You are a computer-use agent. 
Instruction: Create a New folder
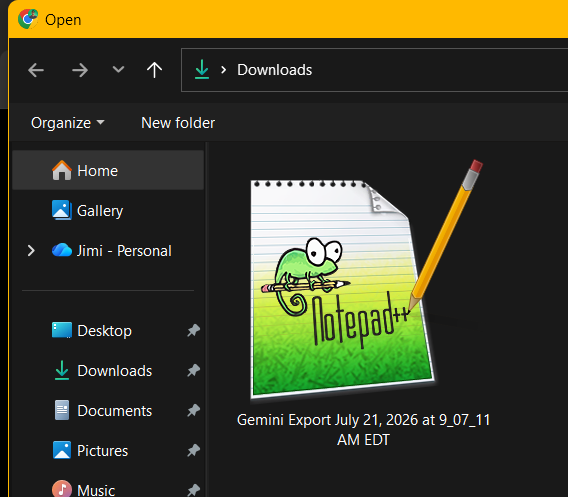click(178, 123)
